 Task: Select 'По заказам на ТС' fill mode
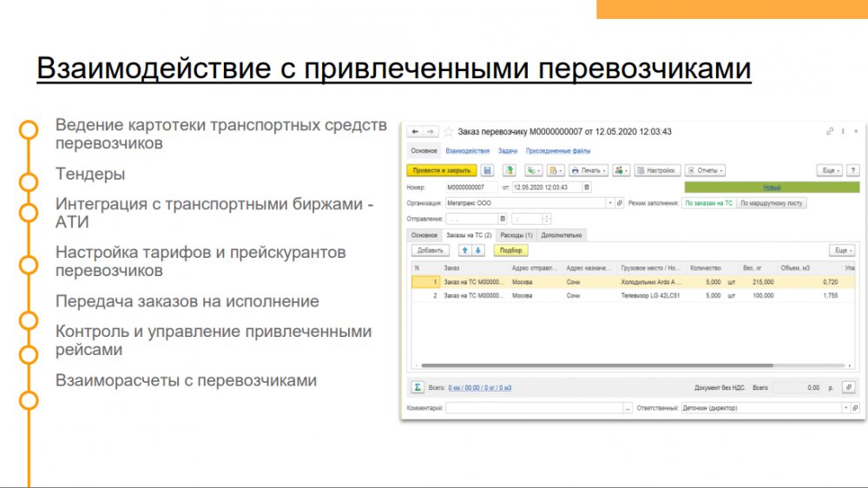coord(709,203)
